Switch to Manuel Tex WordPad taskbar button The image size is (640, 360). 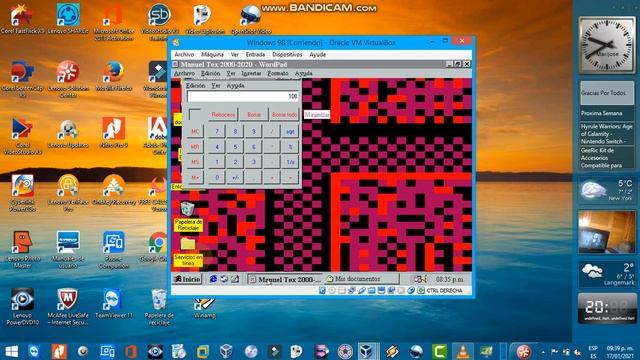(284, 279)
